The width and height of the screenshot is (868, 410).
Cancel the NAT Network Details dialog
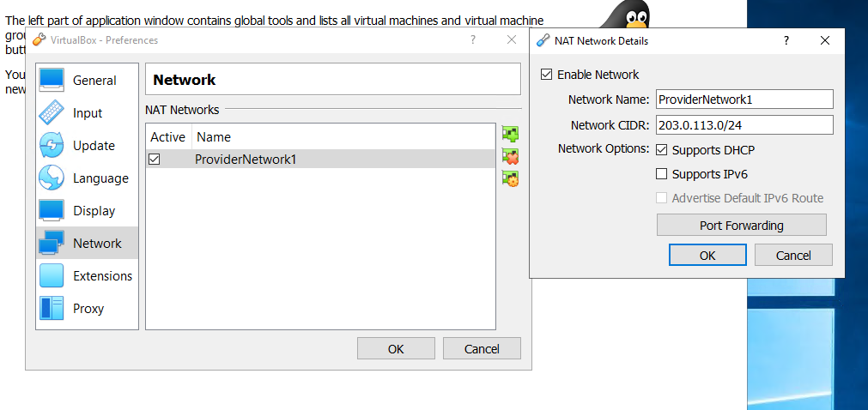point(793,255)
